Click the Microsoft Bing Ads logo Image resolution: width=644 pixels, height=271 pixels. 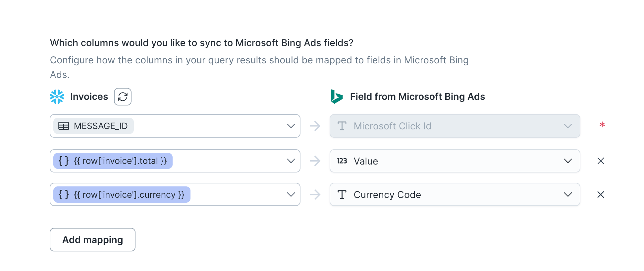click(337, 97)
